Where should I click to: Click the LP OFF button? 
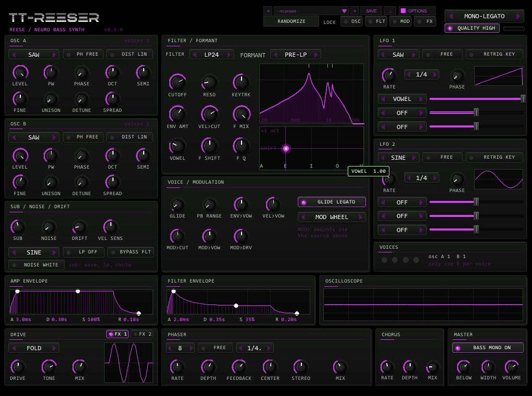[x=83, y=252]
